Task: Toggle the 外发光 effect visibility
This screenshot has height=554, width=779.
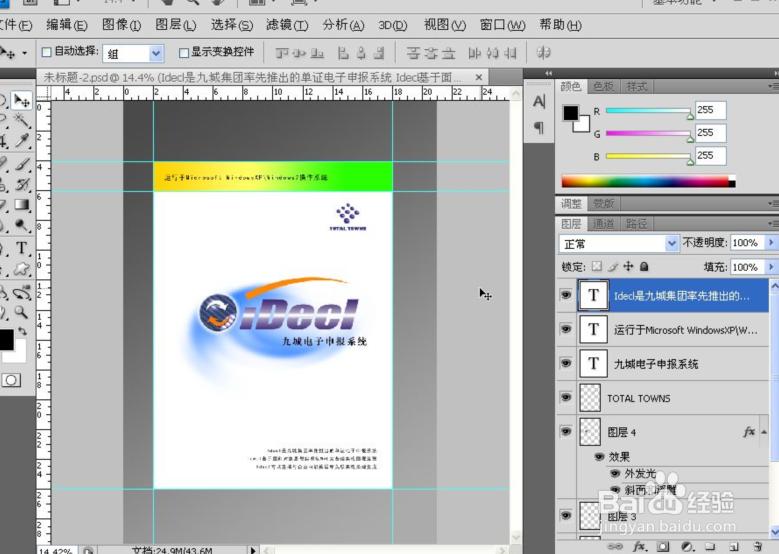Action: point(615,474)
